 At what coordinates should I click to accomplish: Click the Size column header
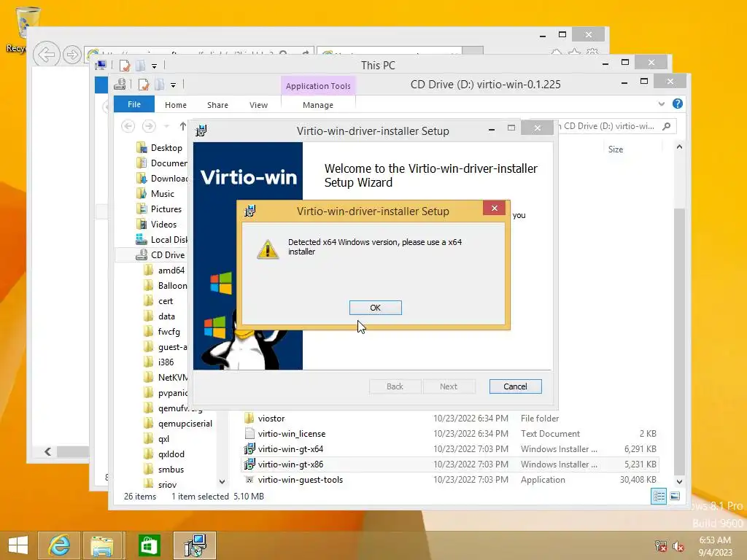click(x=615, y=149)
